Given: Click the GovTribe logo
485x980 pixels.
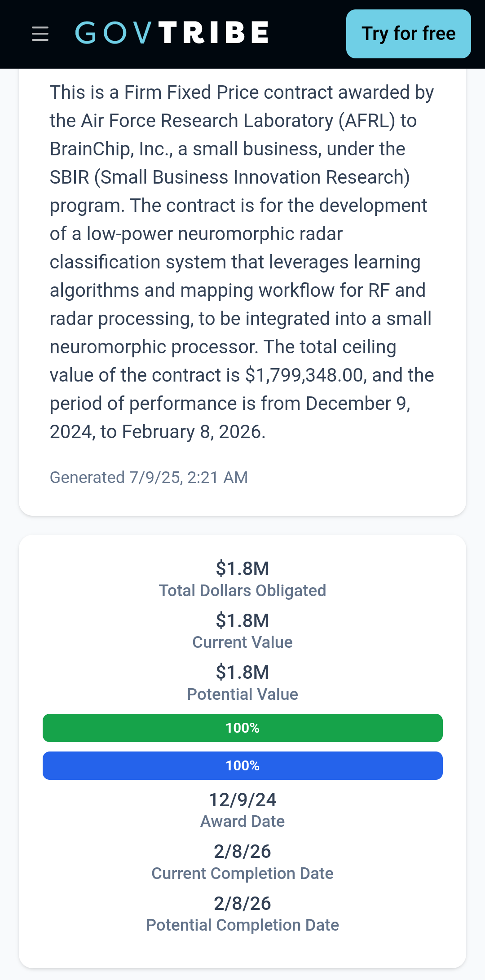Looking at the screenshot, I should click(x=172, y=33).
